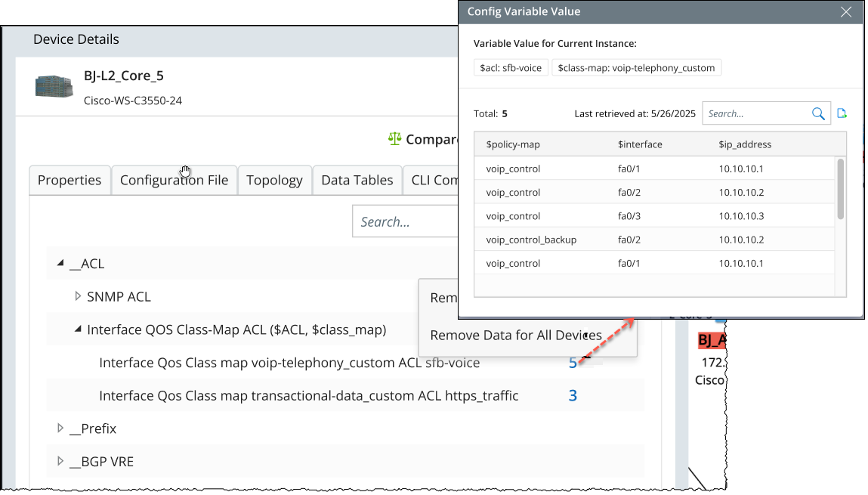
Task: Expand the __Prefix section
Action: [x=60, y=428]
